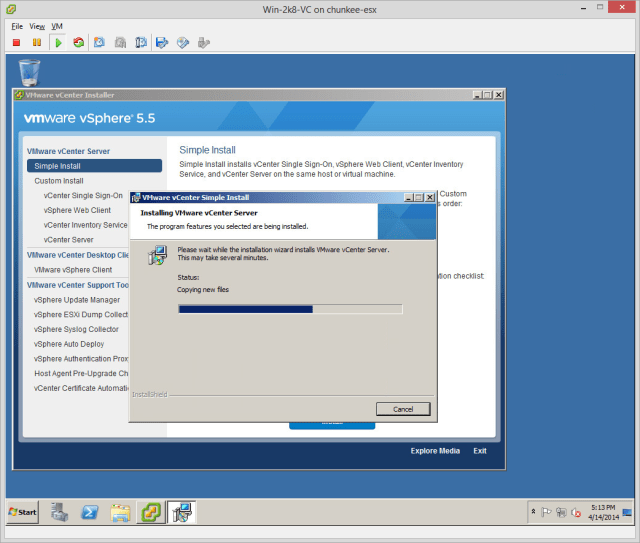Image resolution: width=640 pixels, height=543 pixels.
Task: Click Cancel in Simple Install dialog
Action: coord(403,409)
